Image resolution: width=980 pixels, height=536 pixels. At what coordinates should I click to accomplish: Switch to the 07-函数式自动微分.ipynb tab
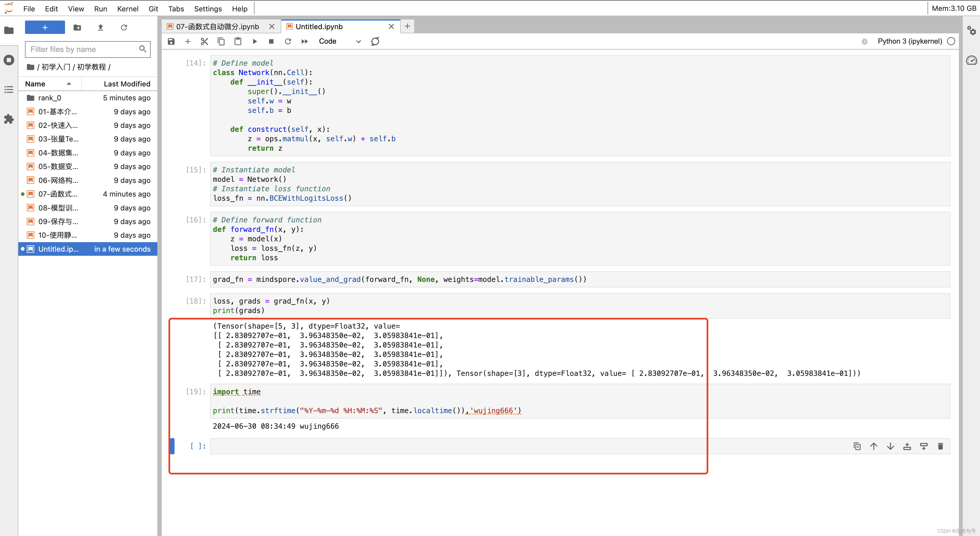pos(217,27)
